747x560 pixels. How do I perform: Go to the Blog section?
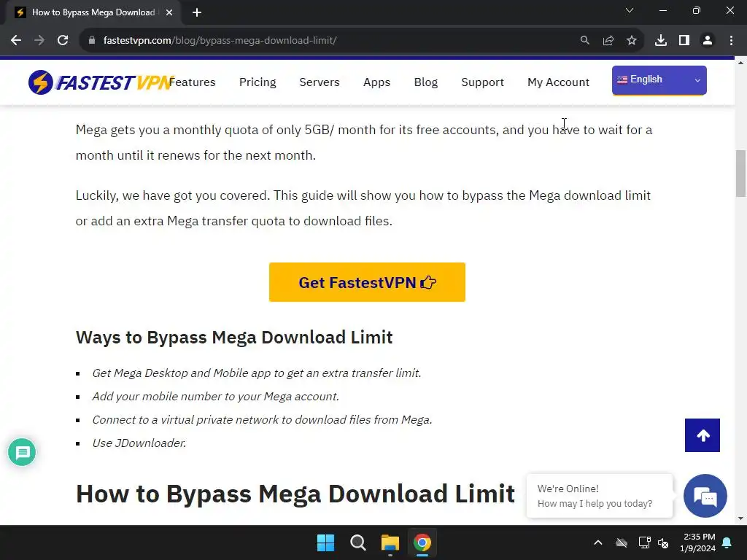[x=426, y=82]
